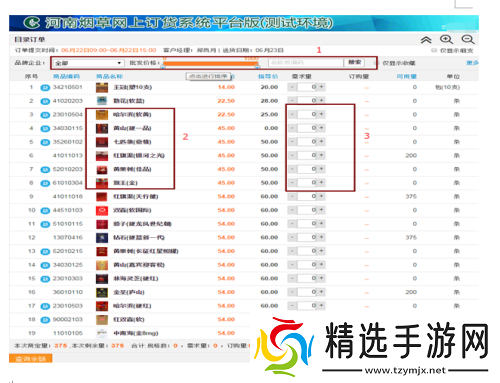500x383 pixels.
Task: Click demand quantity field for item 35260102
Action: pos(307,142)
